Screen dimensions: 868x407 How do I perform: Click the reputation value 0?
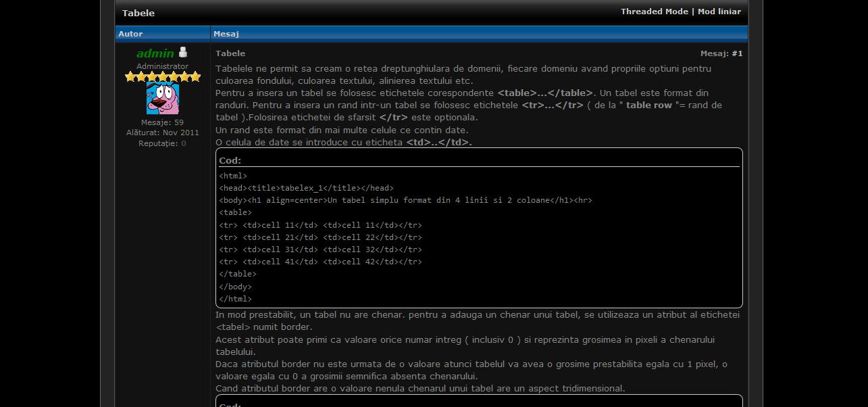coord(183,143)
